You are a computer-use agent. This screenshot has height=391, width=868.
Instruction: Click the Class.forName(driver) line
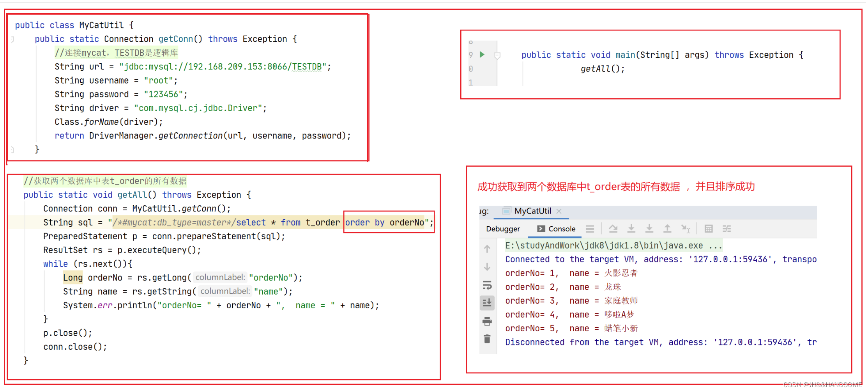(109, 122)
